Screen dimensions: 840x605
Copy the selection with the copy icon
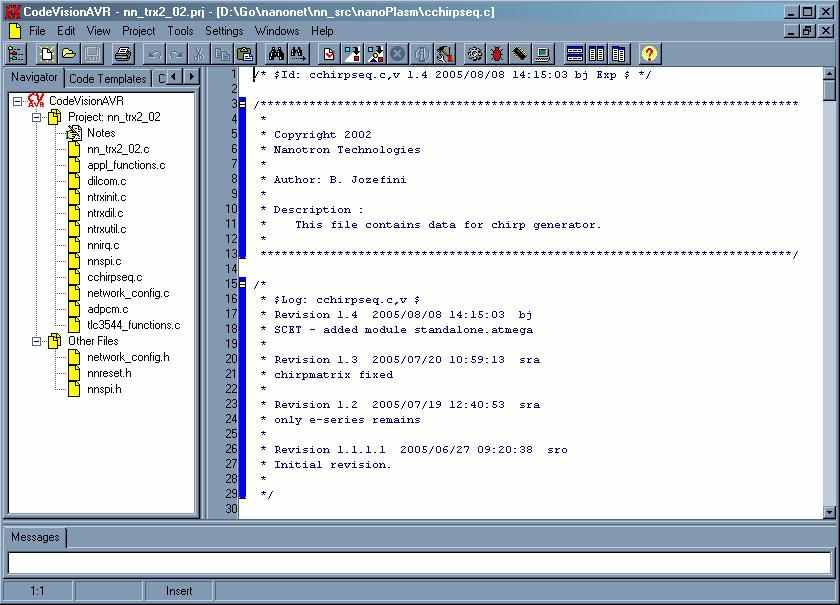[x=221, y=54]
